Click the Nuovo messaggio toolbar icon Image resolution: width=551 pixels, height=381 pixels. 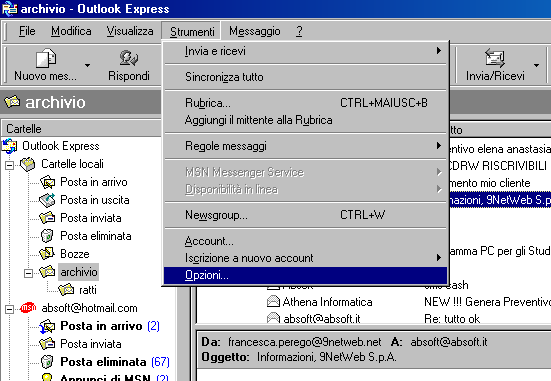tap(46, 58)
